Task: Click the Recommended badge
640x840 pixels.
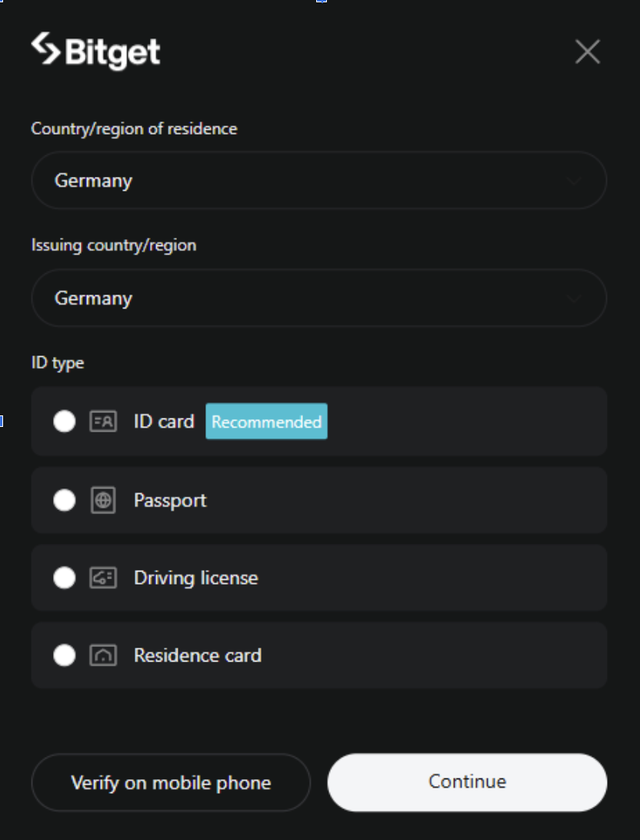Action: click(266, 422)
